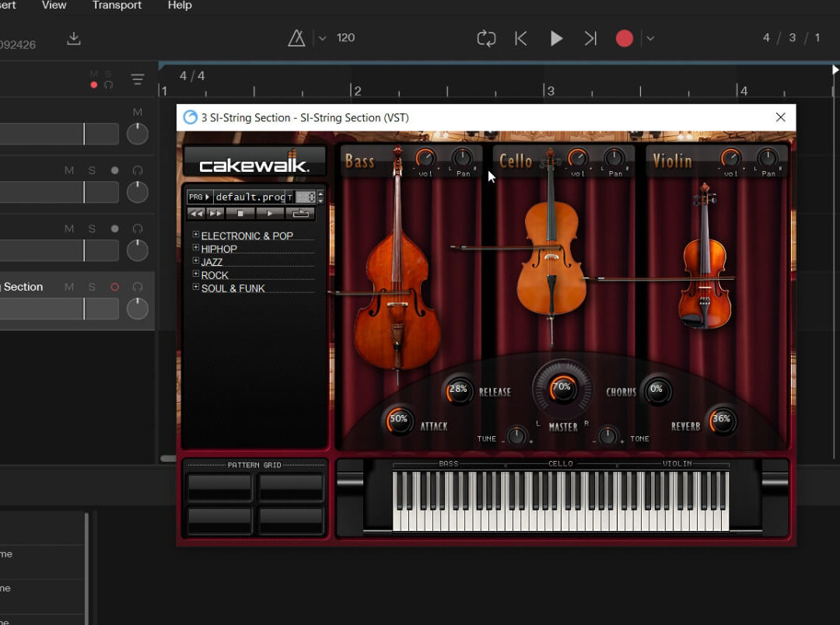Viewport: 840px width, 625px height.
Task: Mute the String Section track
Action: coord(69,287)
